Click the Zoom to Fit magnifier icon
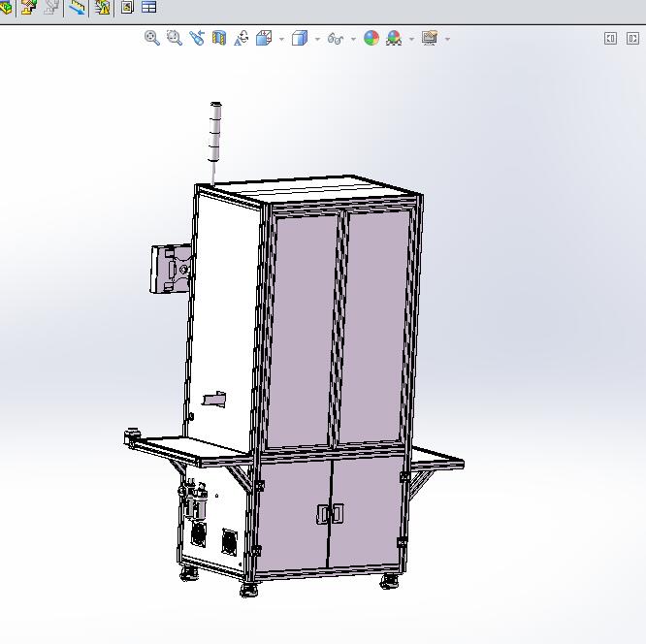Screen dimensions: 646x644 coord(152,39)
